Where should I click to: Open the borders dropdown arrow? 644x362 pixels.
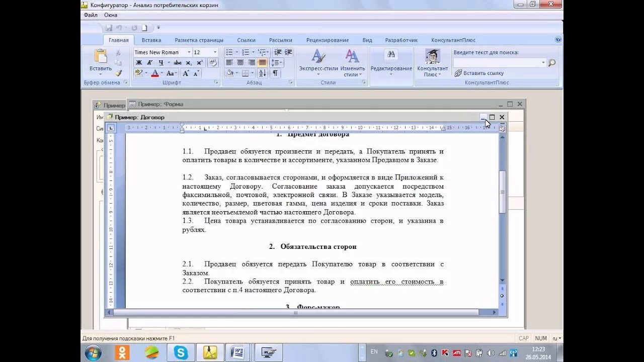253,73
